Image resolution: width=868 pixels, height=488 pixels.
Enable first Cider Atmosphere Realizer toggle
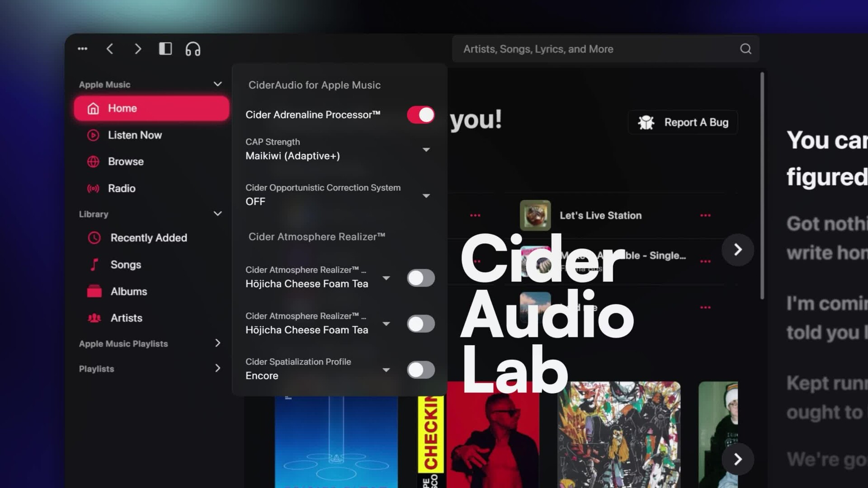(x=420, y=278)
